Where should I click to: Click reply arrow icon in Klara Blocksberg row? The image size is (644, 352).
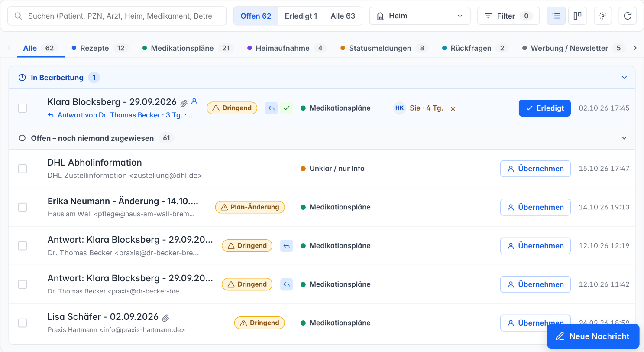[271, 108]
